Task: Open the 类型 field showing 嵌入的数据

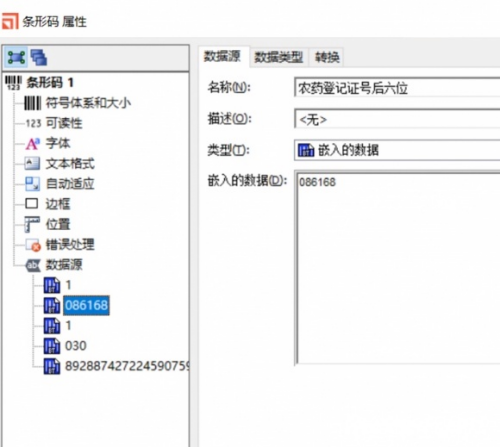Action: (397, 150)
